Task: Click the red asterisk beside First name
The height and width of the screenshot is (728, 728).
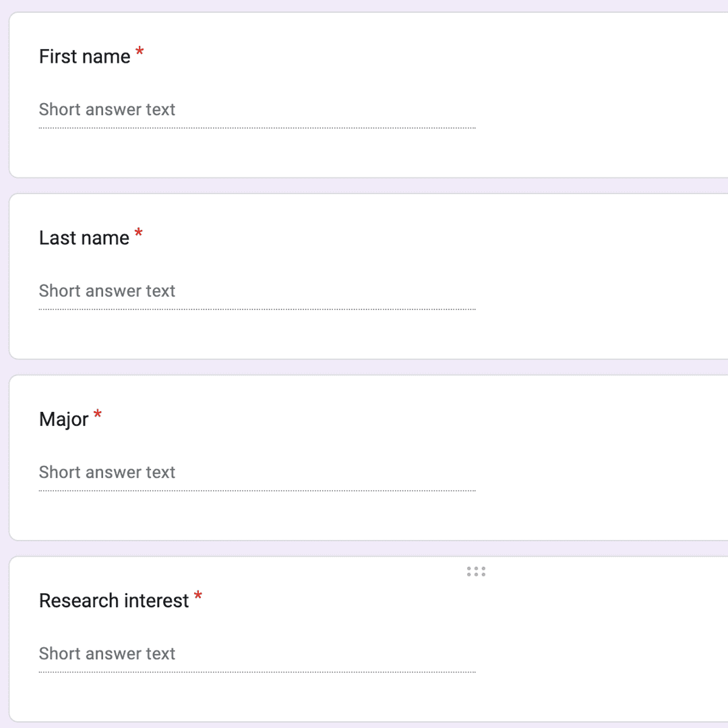Action: (x=140, y=53)
